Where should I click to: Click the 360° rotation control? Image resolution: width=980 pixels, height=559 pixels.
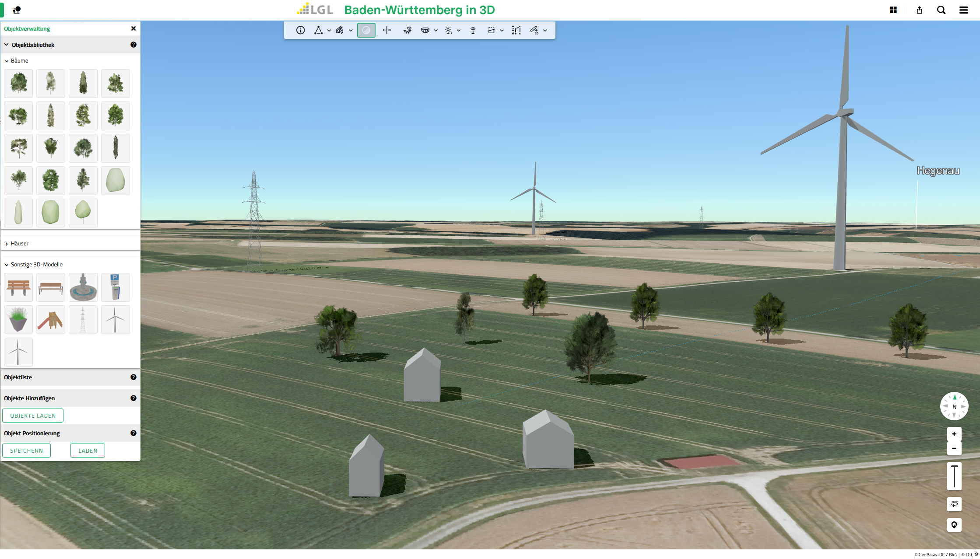954,504
